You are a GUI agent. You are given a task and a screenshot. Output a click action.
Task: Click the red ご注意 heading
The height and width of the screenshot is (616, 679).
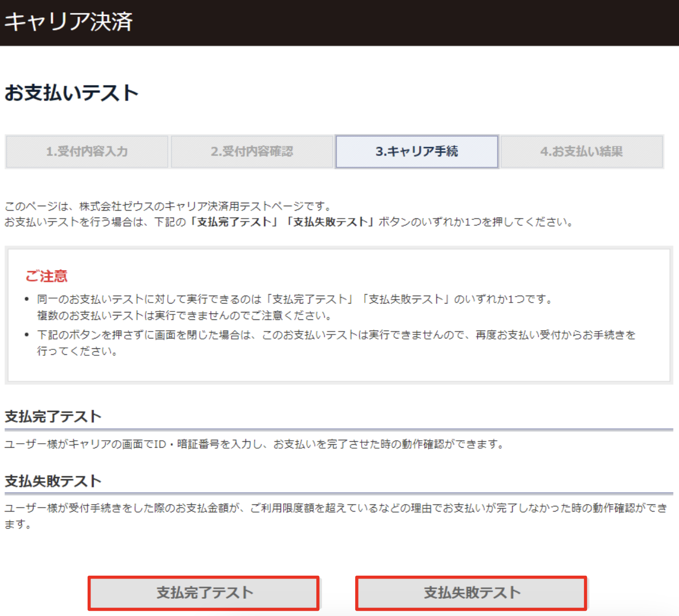pyautogui.click(x=46, y=276)
